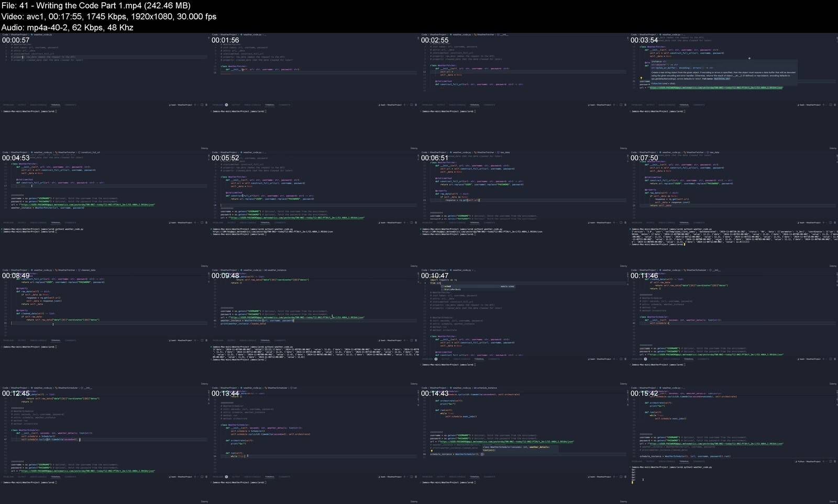Open the frame thumbnail at 00:05:52
The width and height of the screenshot is (838, 504).
314,209
